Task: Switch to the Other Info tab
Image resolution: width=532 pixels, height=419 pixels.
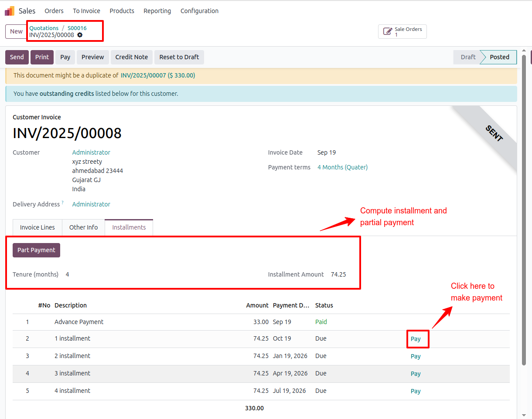Action: tap(83, 227)
